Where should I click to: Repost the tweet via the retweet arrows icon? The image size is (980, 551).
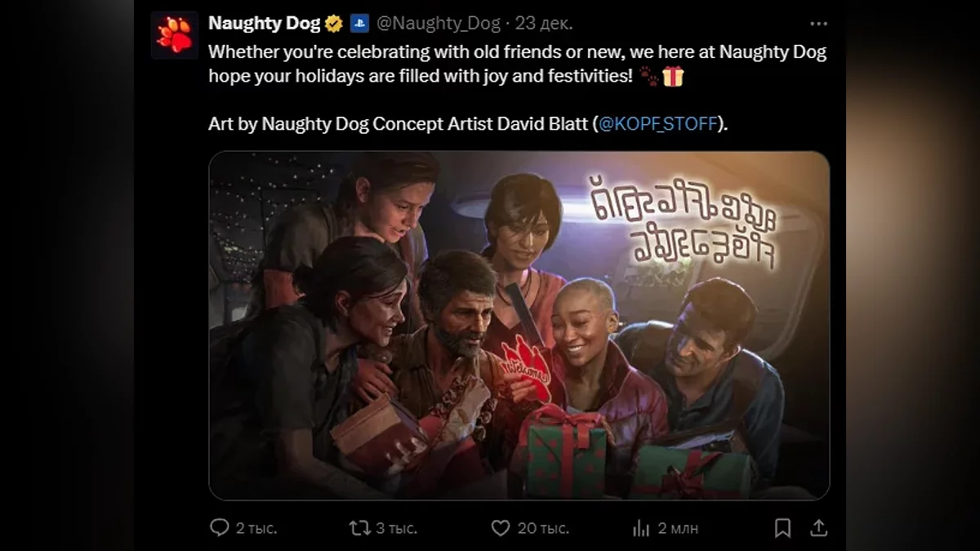click(x=359, y=528)
